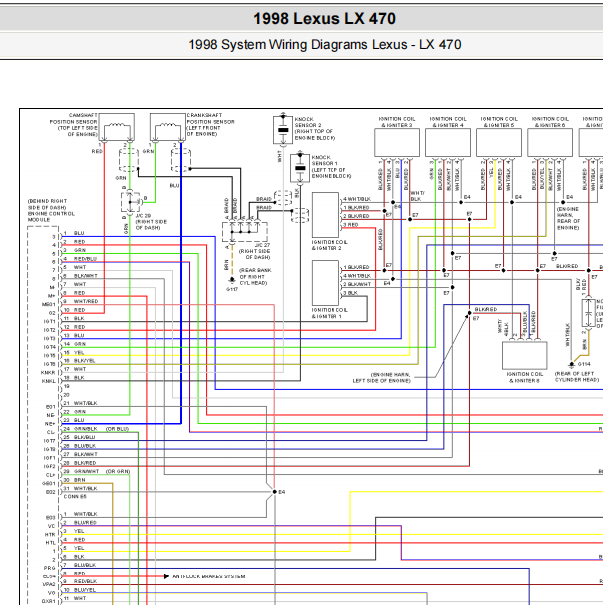Click the VPA2 terminal label
Screen dimensions: 603x605
[x=49, y=584]
